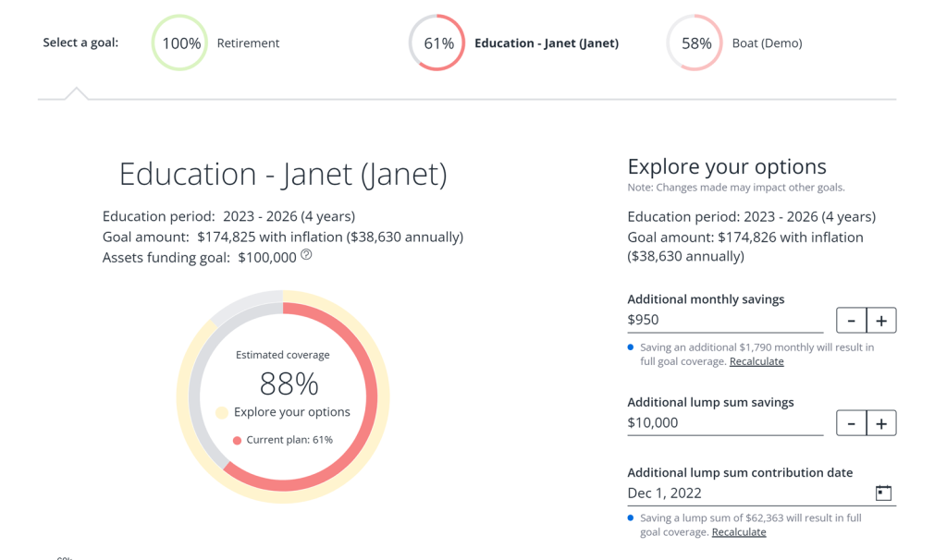Toggle the Education - Janet goal selection

coord(437,43)
